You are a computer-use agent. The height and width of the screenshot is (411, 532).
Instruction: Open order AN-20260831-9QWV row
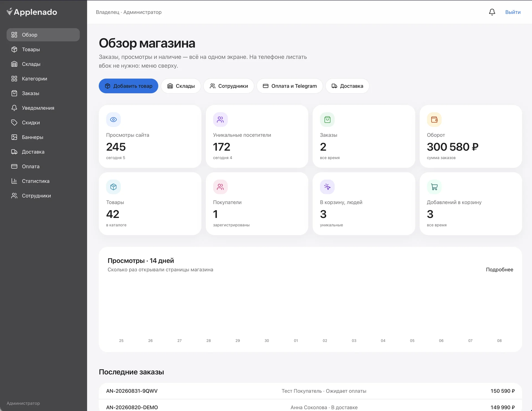click(310, 391)
